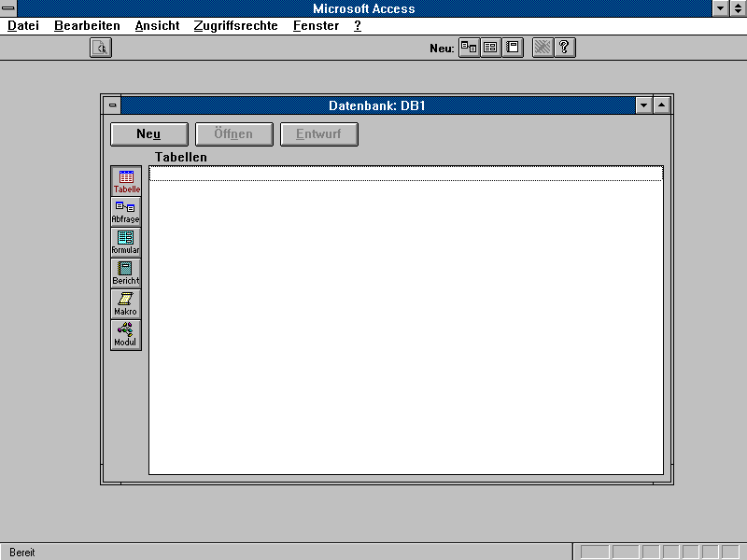Click the Öffnen button

(234, 134)
